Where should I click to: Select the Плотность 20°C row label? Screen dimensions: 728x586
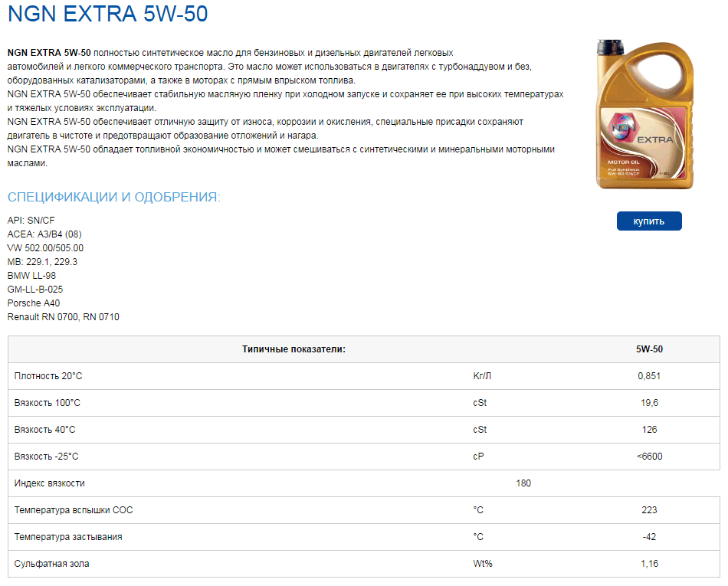(x=48, y=376)
